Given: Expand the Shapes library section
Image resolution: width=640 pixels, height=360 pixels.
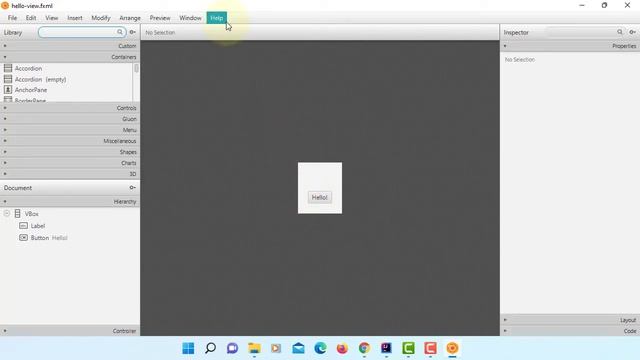Looking at the screenshot, I should pyautogui.click(x=70, y=152).
